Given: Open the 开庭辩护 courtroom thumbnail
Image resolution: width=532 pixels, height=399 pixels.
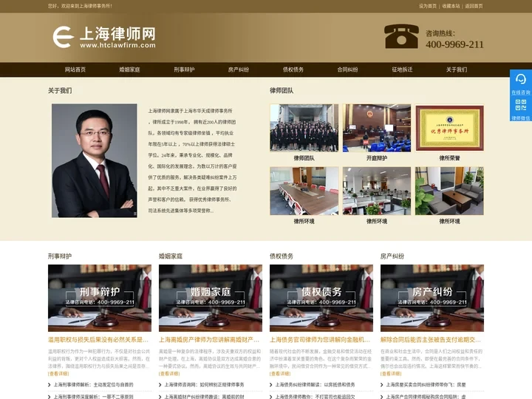Looking at the screenshot, I should [x=377, y=128].
